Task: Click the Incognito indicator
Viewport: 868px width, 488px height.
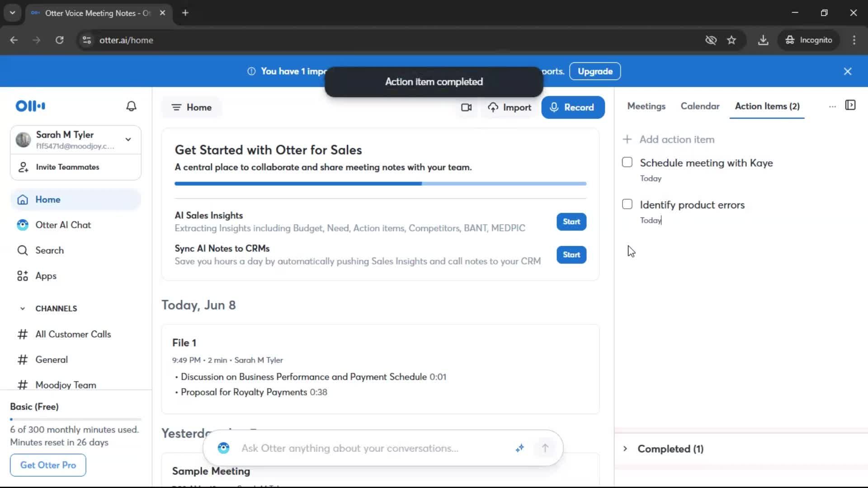Action: click(809, 40)
